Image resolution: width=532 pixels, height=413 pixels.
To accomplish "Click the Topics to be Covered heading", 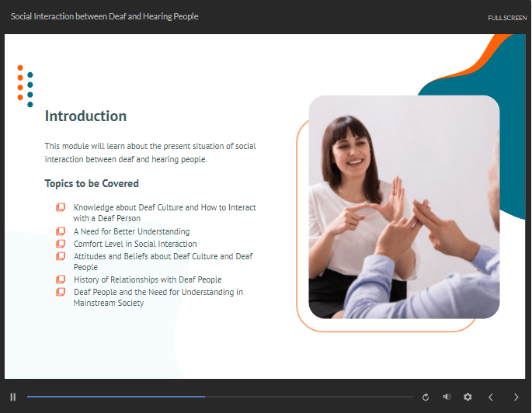I will click(x=92, y=184).
